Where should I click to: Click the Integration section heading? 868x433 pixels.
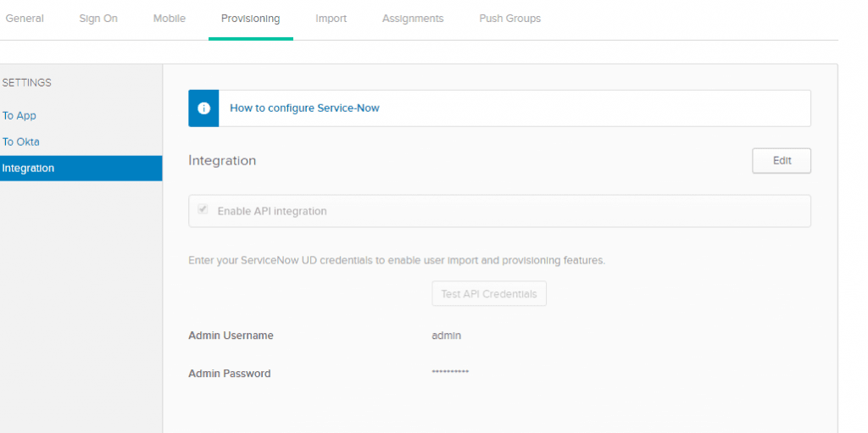point(222,161)
